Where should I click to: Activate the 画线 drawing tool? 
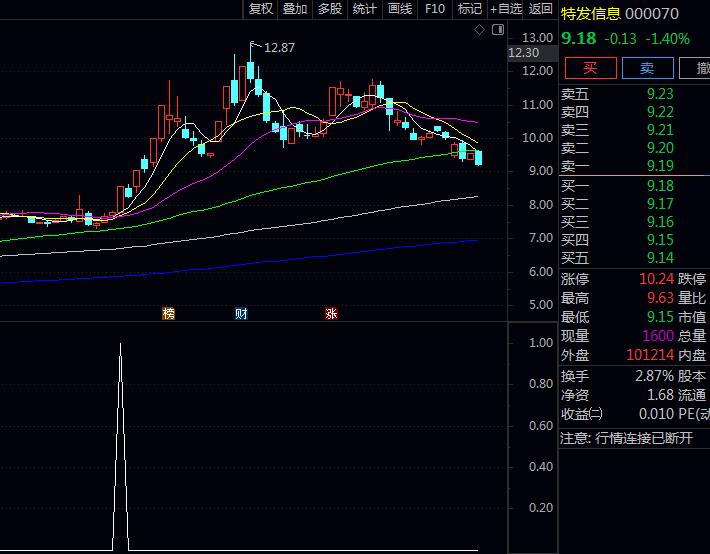(x=400, y=9)
